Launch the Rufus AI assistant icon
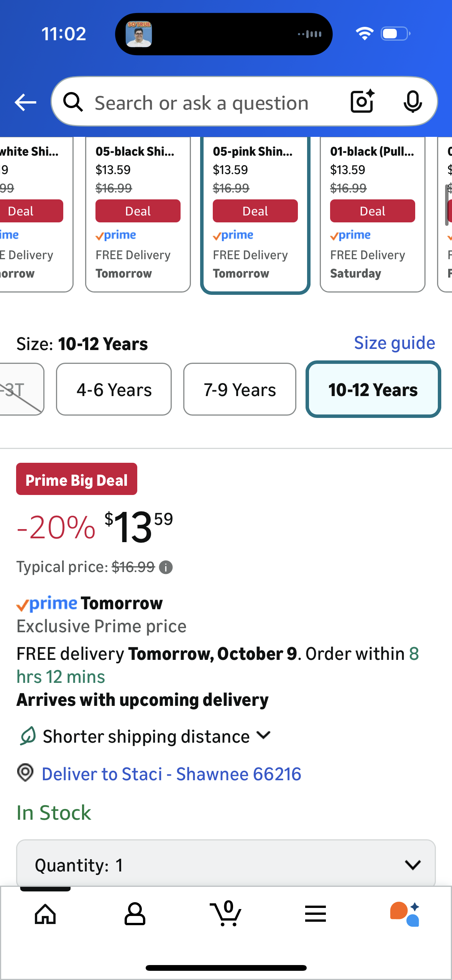 405,914
